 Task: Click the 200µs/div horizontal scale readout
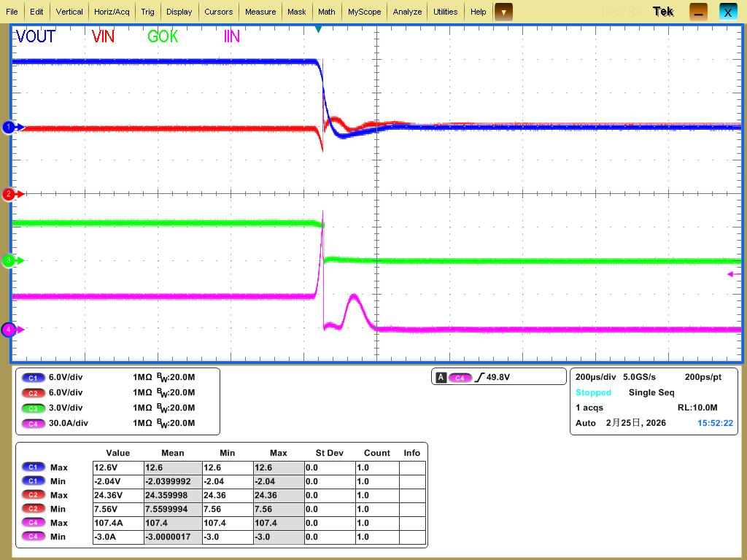pos(595,377)
